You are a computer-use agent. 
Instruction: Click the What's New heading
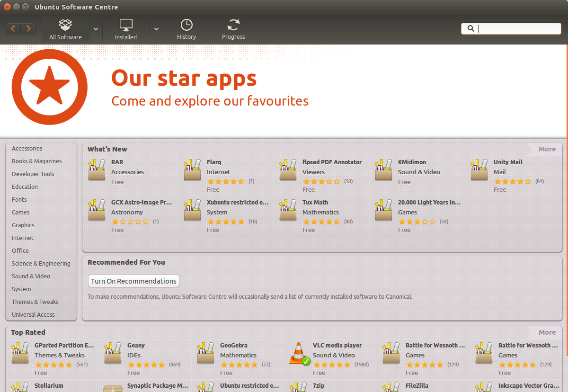pyautogui.click(x=107, y=149)
